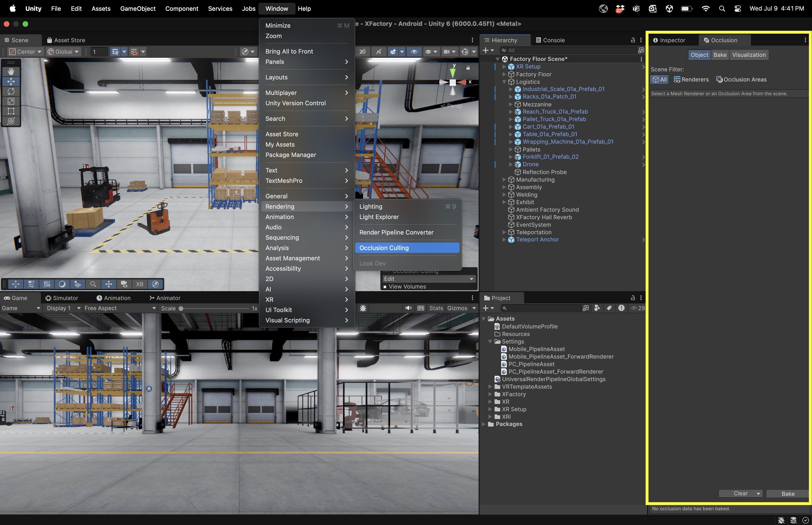Click the scene view orientation gizmo
This screenshot has width=812, height=525.
tap(453, 82)
